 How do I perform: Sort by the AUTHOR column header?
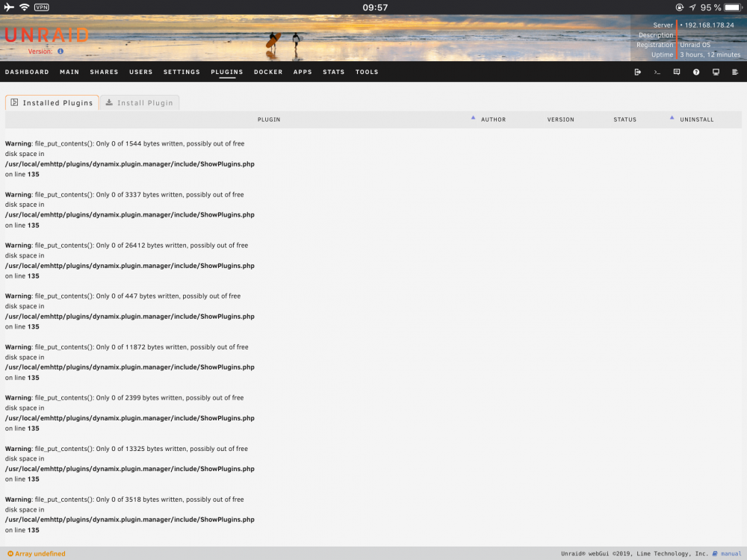pyautogui.click(x=493, y=119)
